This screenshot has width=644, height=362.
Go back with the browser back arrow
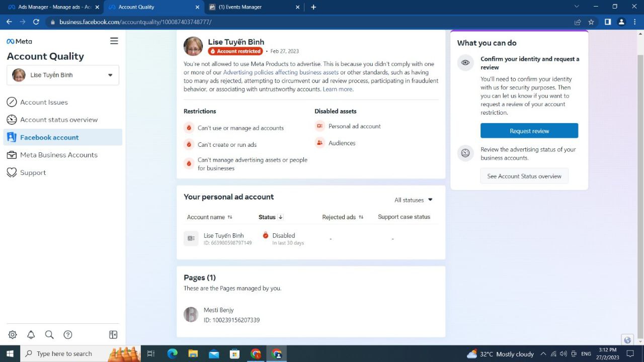pos(9,22)
